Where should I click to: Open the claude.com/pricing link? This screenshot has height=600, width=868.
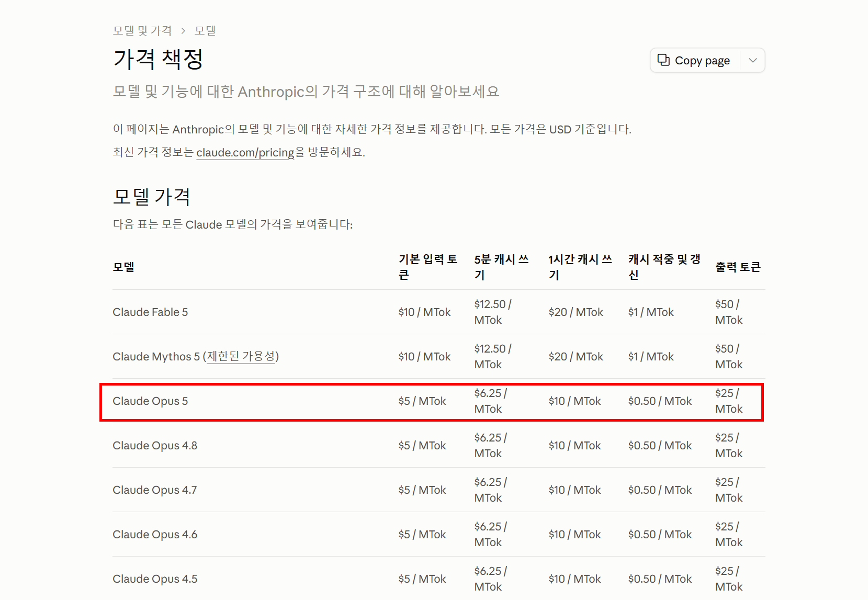(245, 152)
